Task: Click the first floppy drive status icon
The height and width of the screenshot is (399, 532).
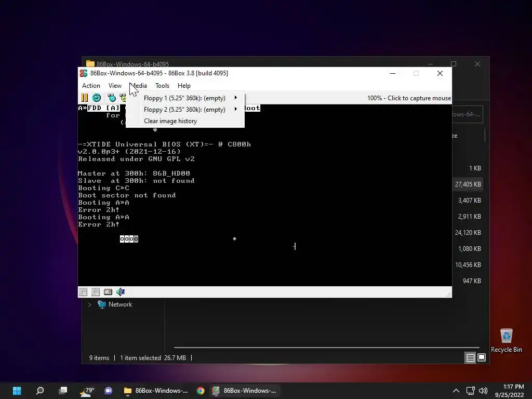Action: tap(83, 292)
